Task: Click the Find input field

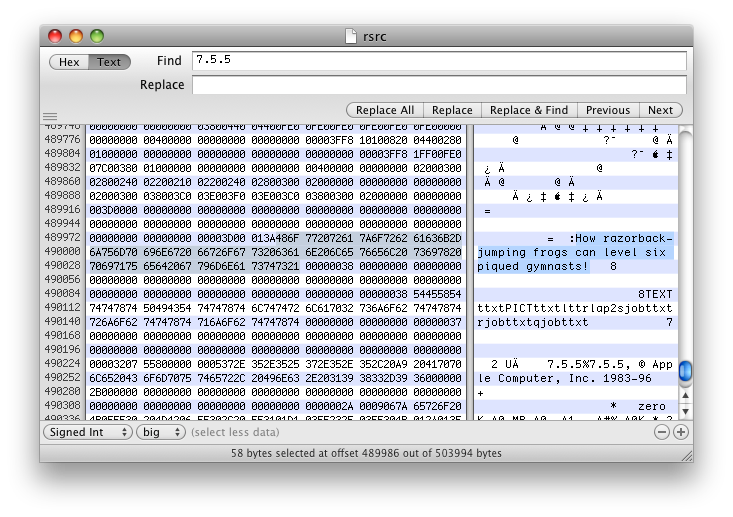Action: click(x=439, y=61)
